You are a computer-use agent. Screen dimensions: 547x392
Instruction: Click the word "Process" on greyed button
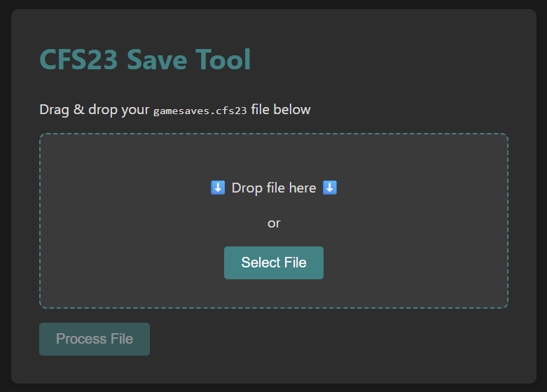pyautogui.click(x=81, y=339)
